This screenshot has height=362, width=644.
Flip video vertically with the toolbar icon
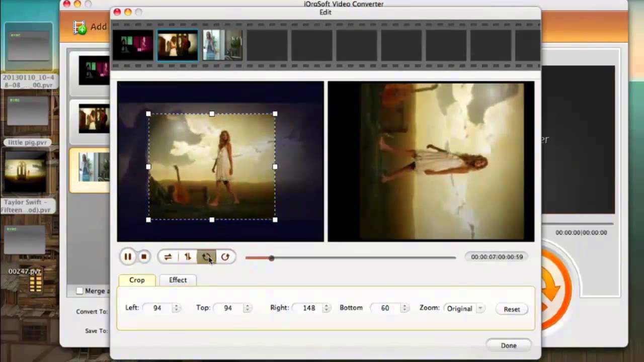tap(187, 257)
